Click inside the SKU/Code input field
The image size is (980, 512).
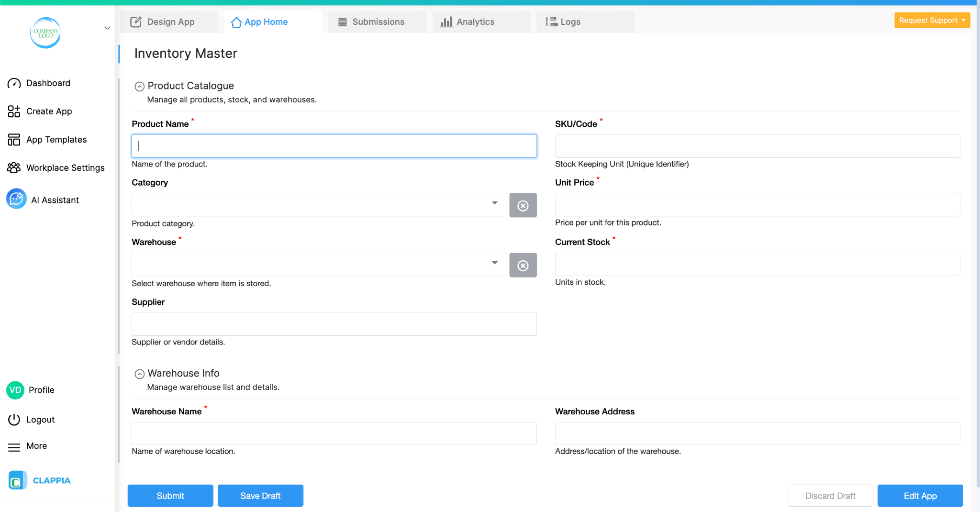[757, 146]
